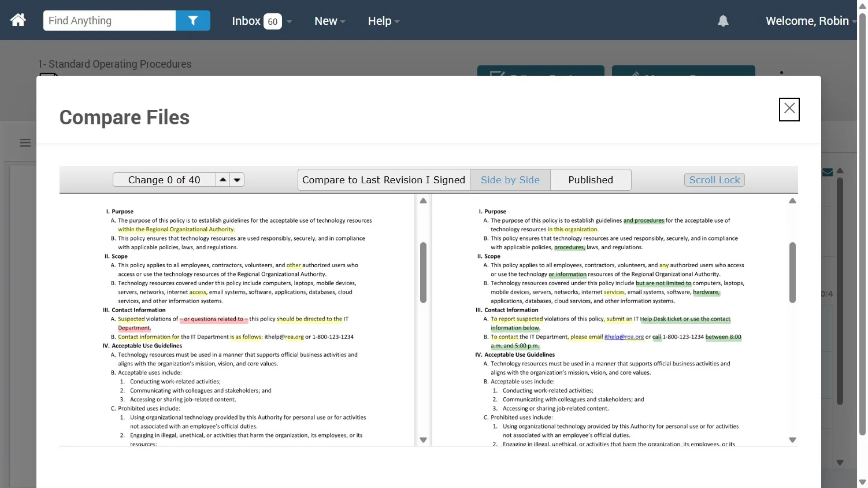Select Compare to Last Revision I Signed
Viewport: 868px width, 488px height.
coord(384,180)
